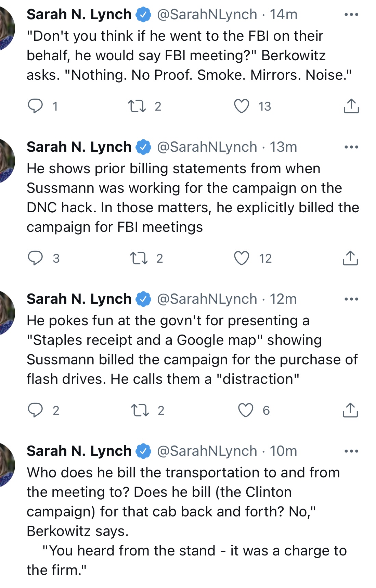
Task: Retweet the 12m "distraction" tweet
Action: click(x=140, y=410)
